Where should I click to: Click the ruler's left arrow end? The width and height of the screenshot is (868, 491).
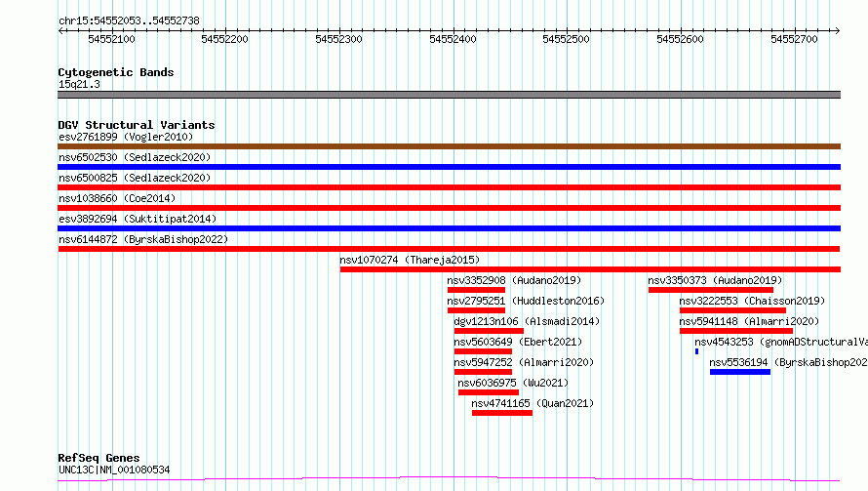tap(60, 30)
